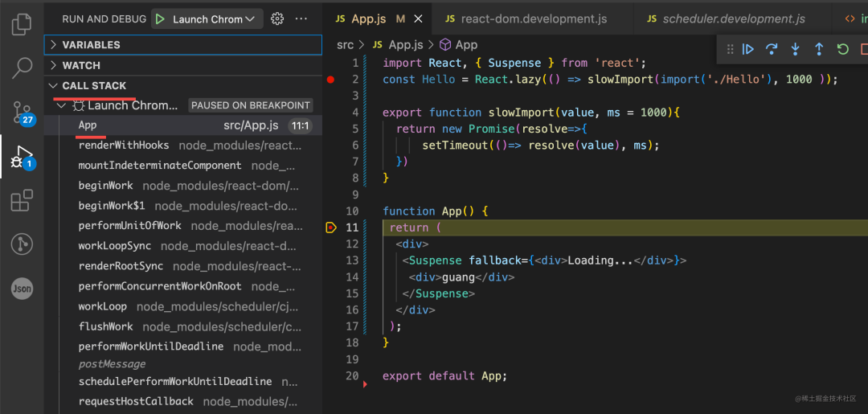This screenshot has width=868, height=414.
Task: Click App.js in the breadcrumb
Action: (x=406, y=45)
